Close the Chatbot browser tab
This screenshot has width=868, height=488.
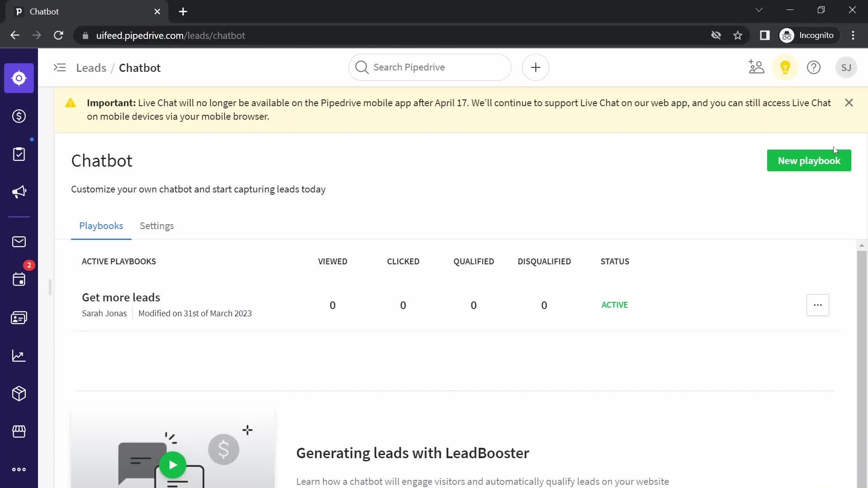coord(157,11)
